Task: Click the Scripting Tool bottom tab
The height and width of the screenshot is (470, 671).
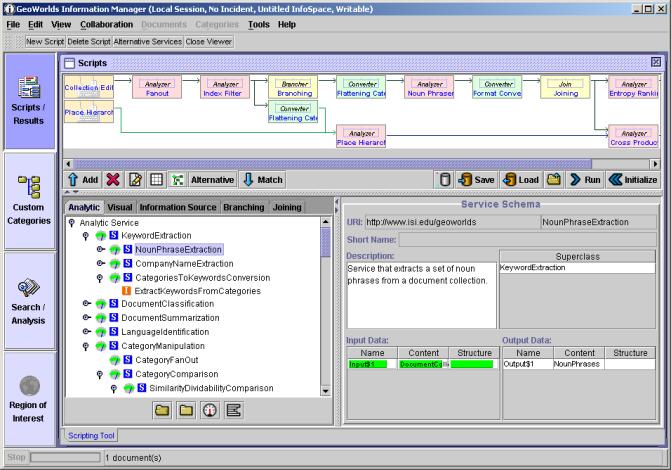Action: point(91,436)
